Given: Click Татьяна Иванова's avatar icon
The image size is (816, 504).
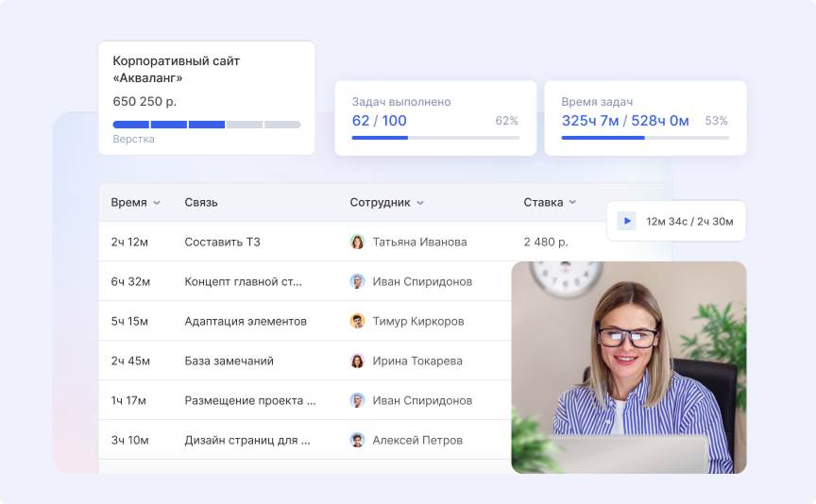Looking at the screenshot, I should pyautogui.click(x=357, y=242).
